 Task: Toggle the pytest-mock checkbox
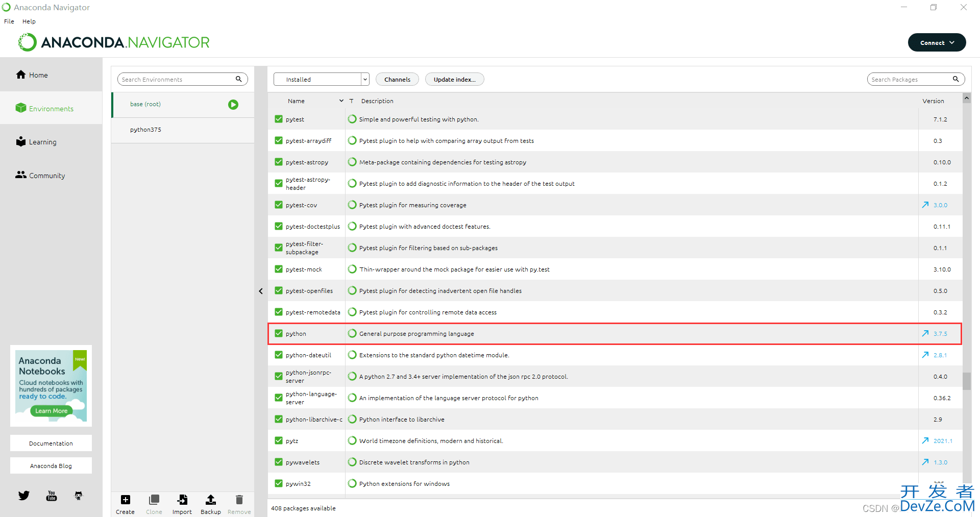pyautogui.click(x=279, y=269)
